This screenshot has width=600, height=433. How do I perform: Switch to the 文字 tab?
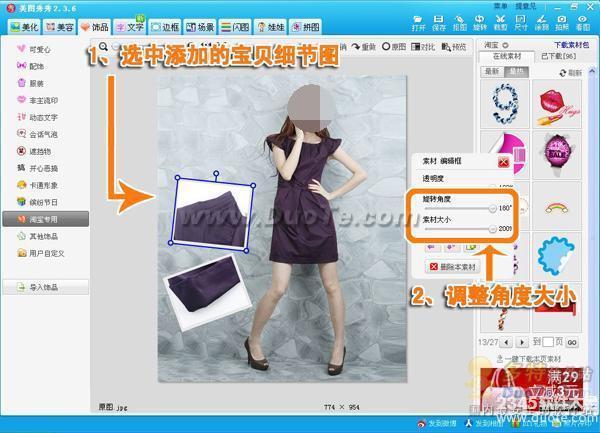pos(130,27)
